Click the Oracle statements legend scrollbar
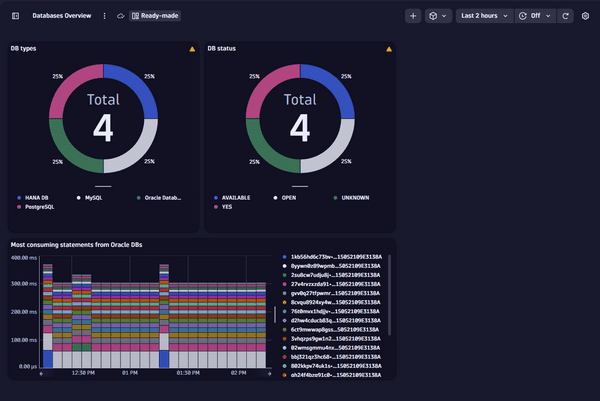Image resolution: width=600 pixels, height=401 pixels. [x=390, y=295]
